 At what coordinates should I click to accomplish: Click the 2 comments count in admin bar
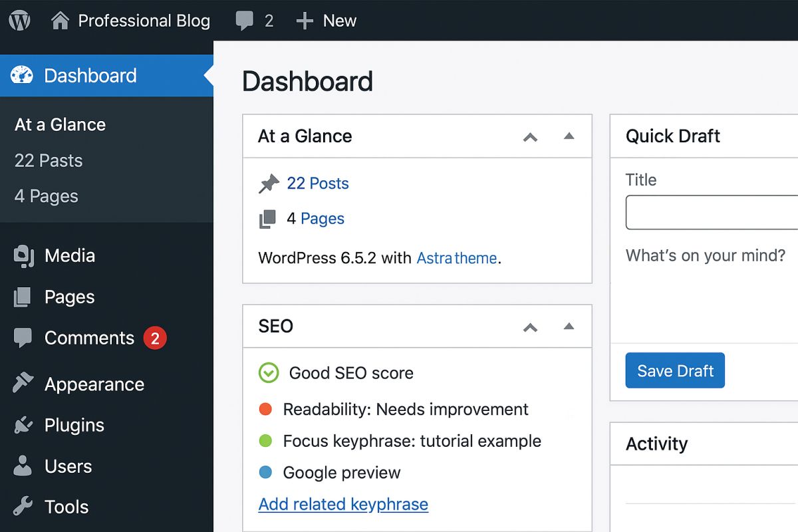(x=269, y=21)
